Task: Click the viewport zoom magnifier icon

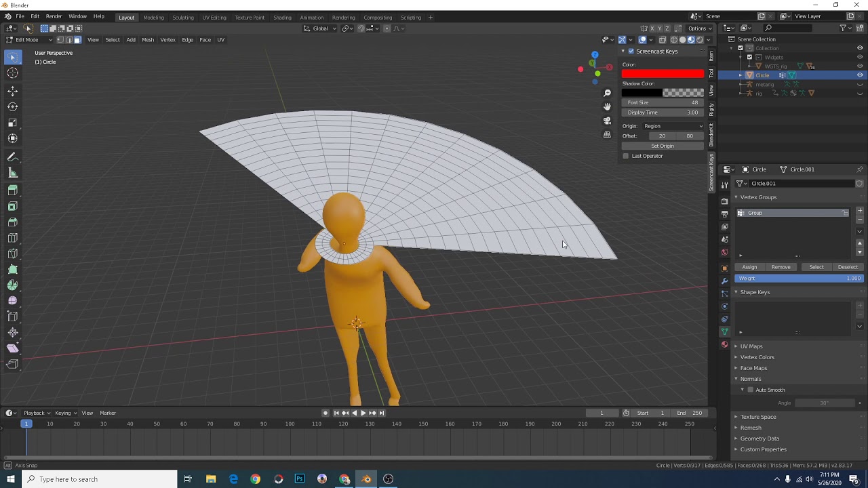Action: click(x=607, y=93)
